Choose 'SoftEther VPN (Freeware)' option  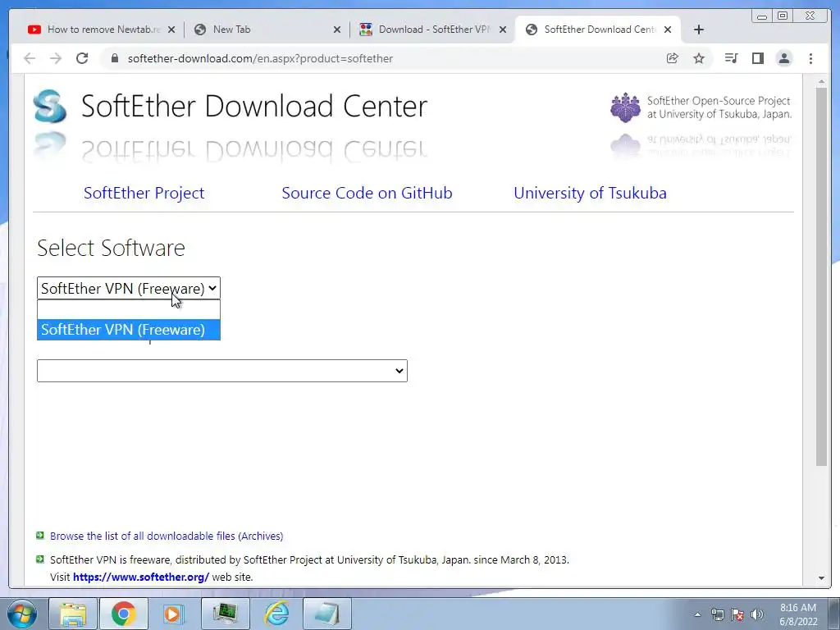coord(129,330)
